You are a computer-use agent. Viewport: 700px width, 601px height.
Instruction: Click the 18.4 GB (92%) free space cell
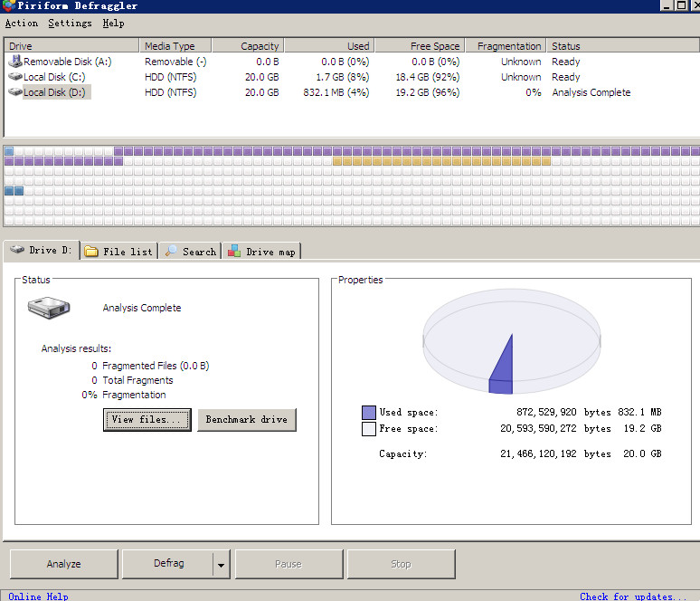(428, 77)
